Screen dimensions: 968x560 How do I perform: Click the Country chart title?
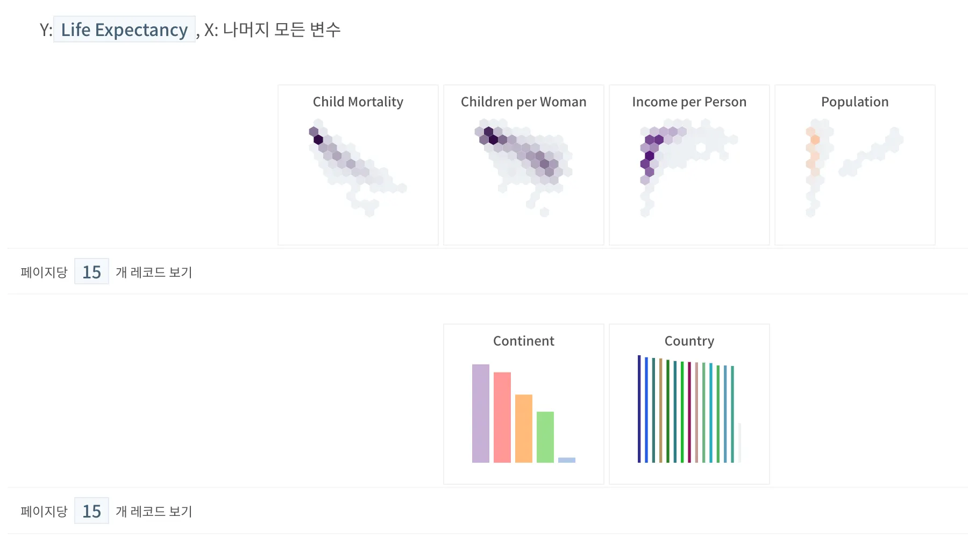coord(689,341)
